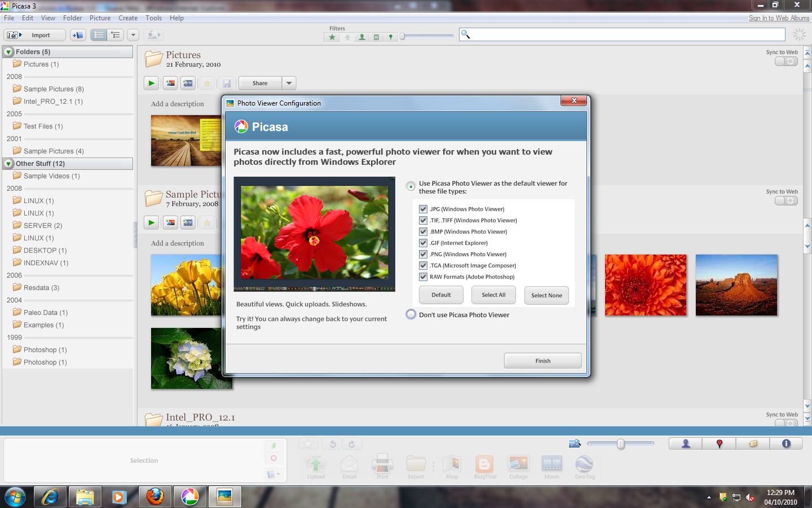
Task: Open the Properties info icon
Action: pos(786,444)
